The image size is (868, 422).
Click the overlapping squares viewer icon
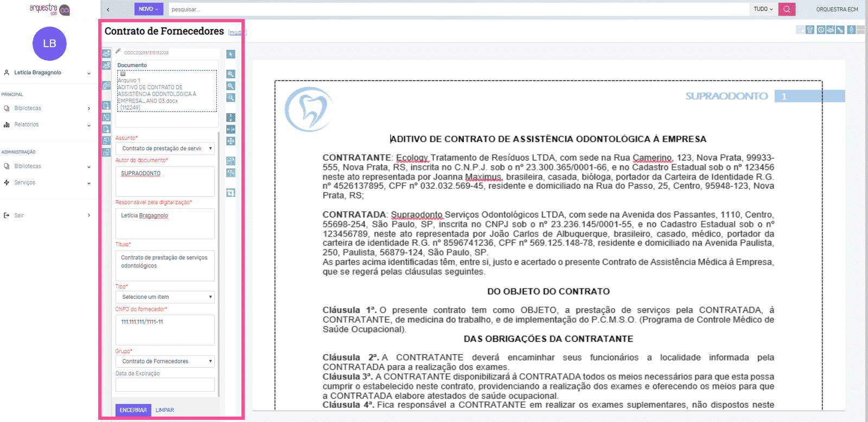(231, 193)
